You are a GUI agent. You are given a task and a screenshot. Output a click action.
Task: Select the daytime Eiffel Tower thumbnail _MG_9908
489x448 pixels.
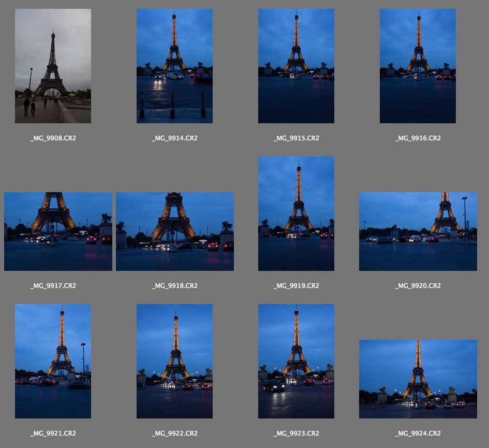pyautogui.click(x=53, y=66)
